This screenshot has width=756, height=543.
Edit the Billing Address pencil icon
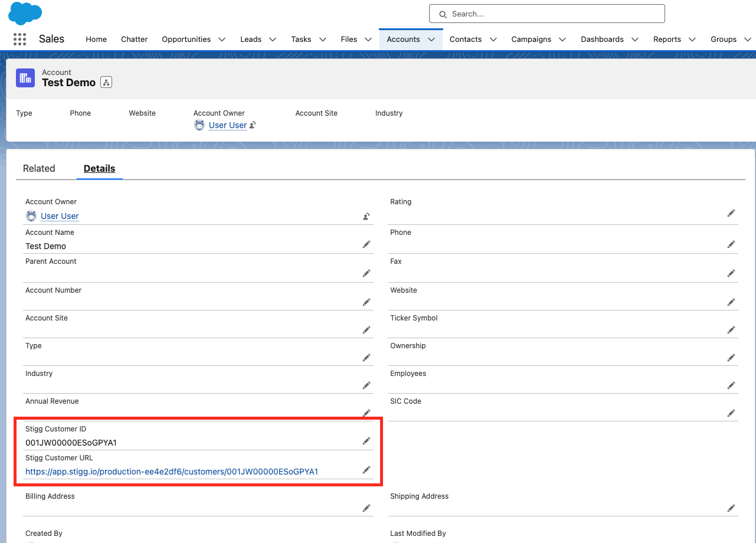click(366, 508)
